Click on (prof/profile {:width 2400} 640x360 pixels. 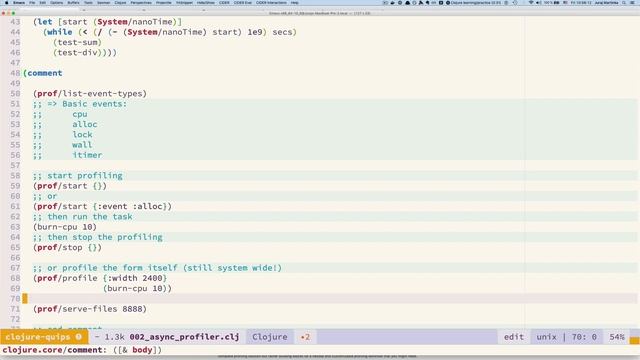[x=100, y=278]
